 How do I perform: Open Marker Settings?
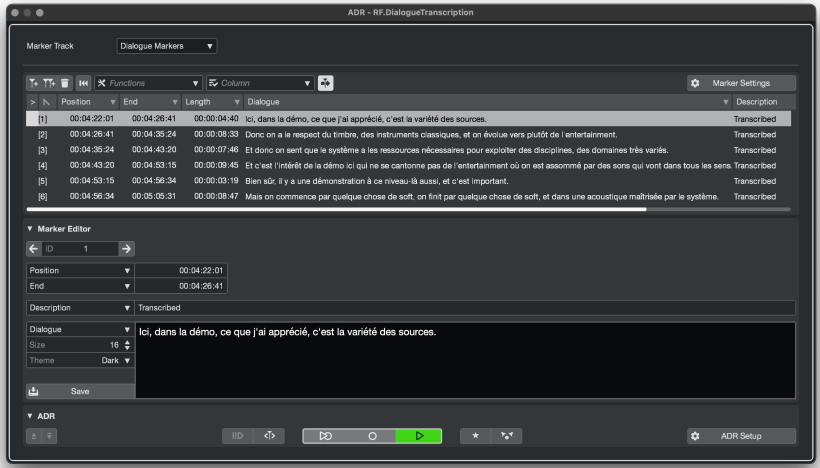pos(742,82)
